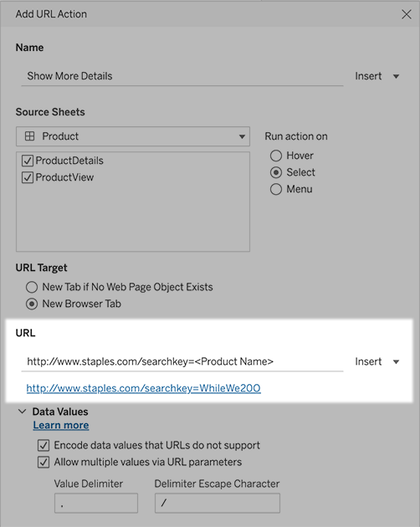420x527 pixels.
Task: Select the New Browser Tab option
Action: 32,304
